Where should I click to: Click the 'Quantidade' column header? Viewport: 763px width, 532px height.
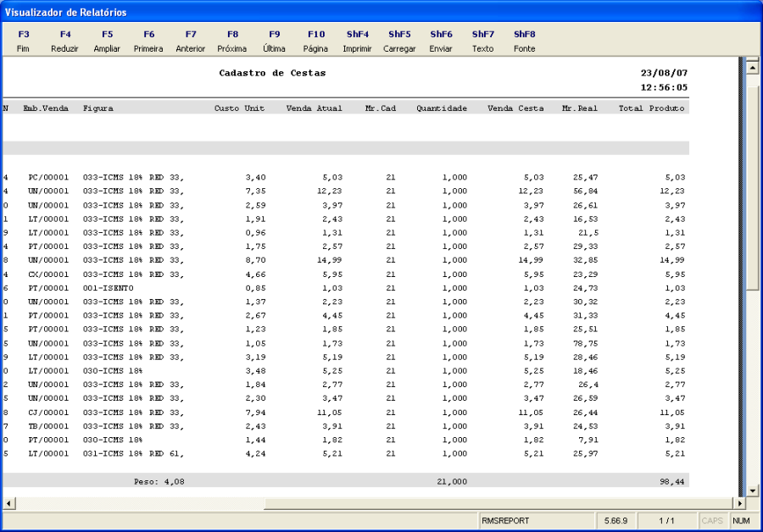click(x=442, y=108)
